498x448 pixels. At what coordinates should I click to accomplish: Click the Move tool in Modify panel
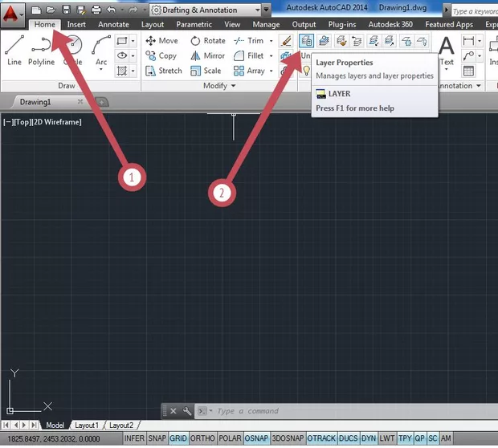pos(161,40)
